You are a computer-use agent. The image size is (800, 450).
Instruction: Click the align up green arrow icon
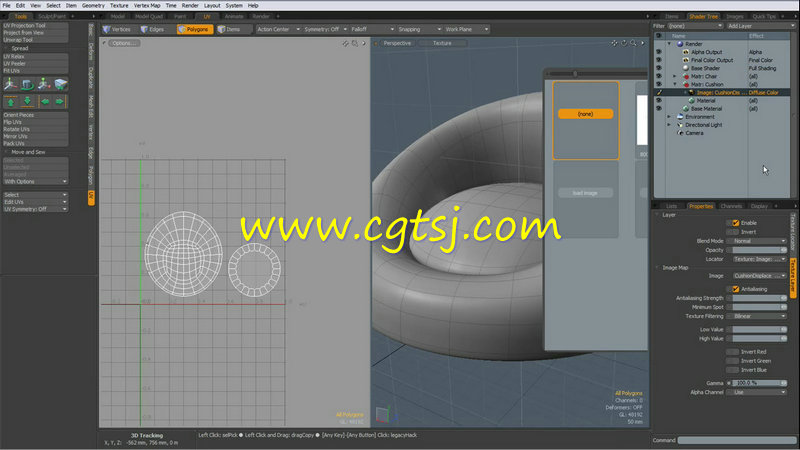11,102
